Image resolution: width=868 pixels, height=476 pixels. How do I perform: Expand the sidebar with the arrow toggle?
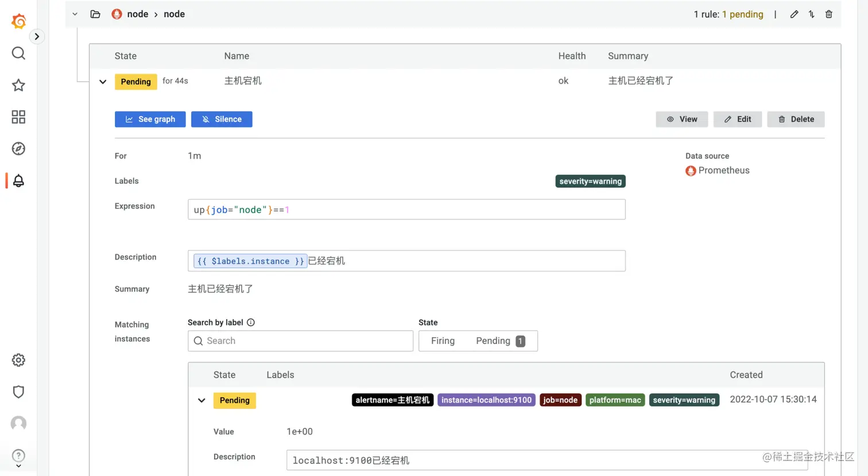37,36
